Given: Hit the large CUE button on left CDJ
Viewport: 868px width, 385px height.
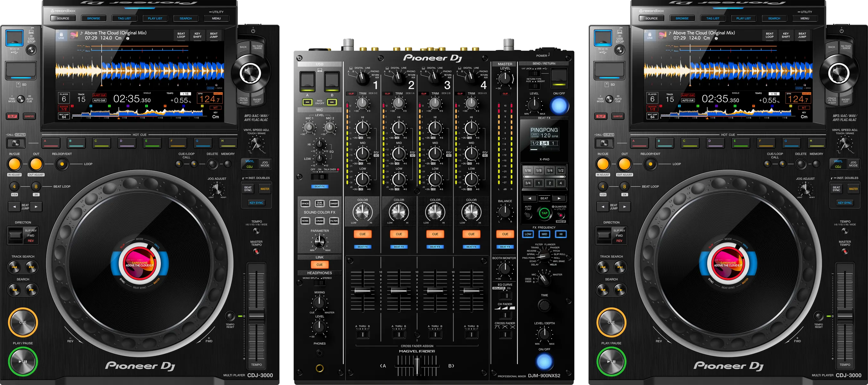Looking at the screenshot, I should pyautogui.click(x=22, y=322).
